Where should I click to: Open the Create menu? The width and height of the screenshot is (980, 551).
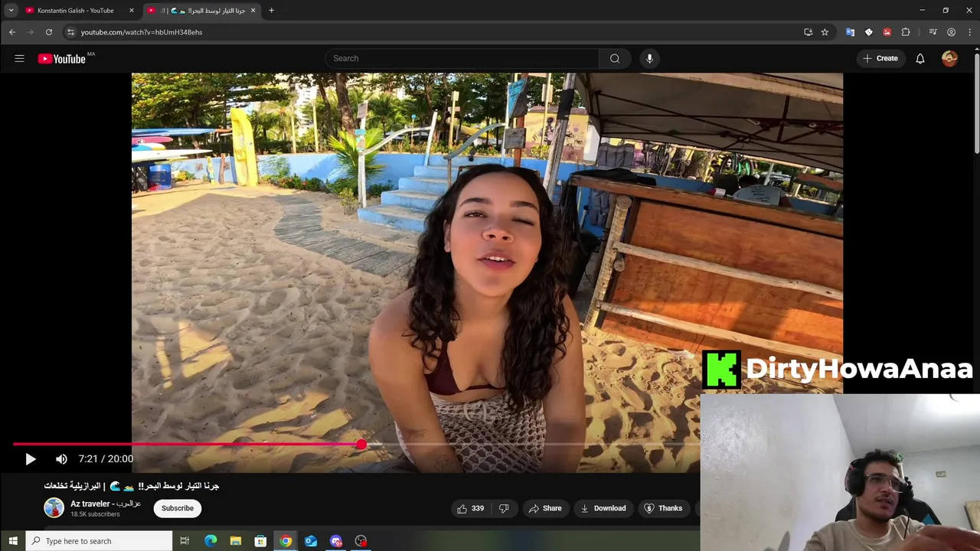click(880, 58)
